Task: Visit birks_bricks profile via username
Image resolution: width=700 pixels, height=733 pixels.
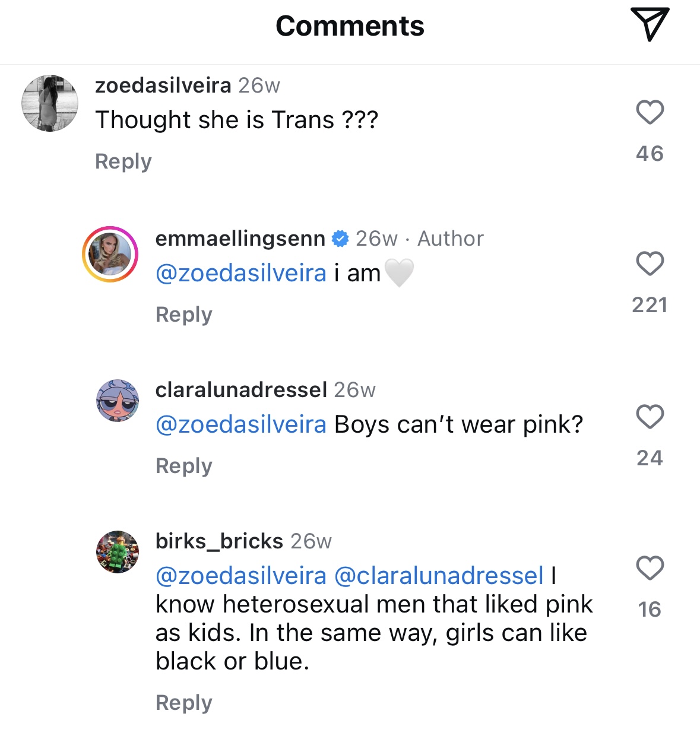Action: click(x=219, y=541)
